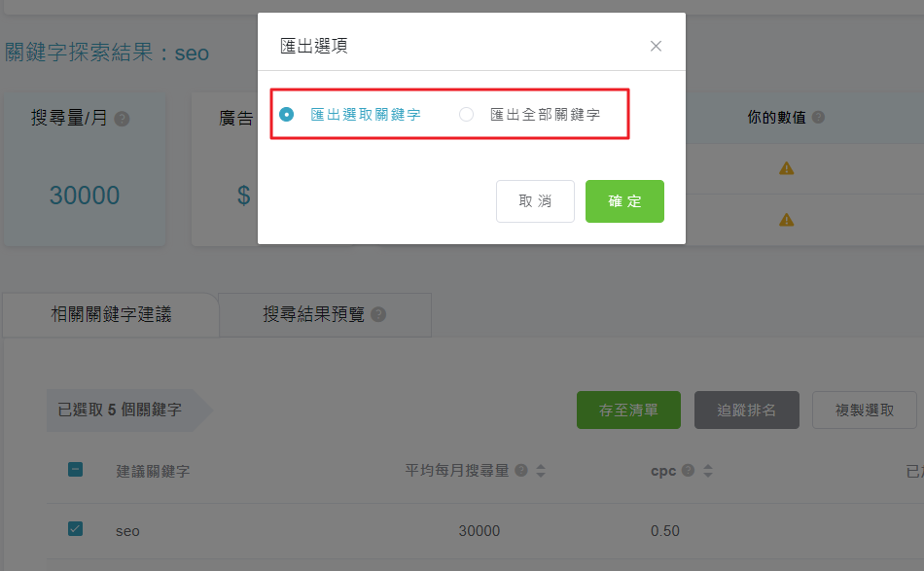
Task: Toggle the select-all checkbox in table header
Action: click(x=75, y=470)
